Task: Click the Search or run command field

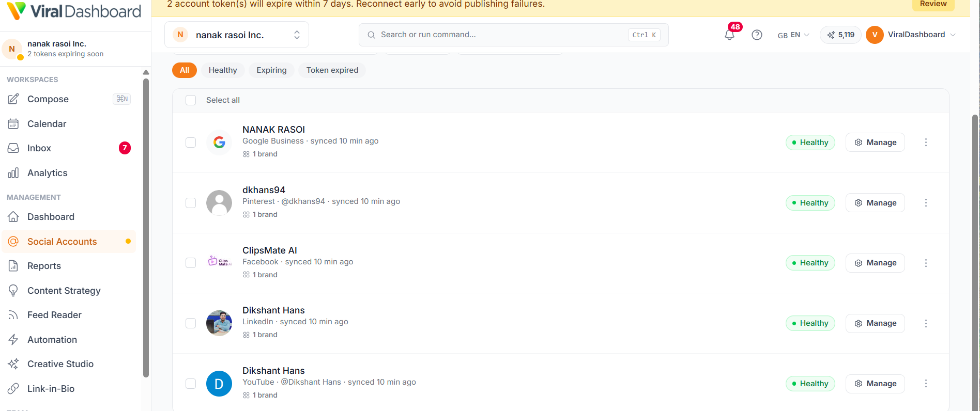Action: coord(513,35)
